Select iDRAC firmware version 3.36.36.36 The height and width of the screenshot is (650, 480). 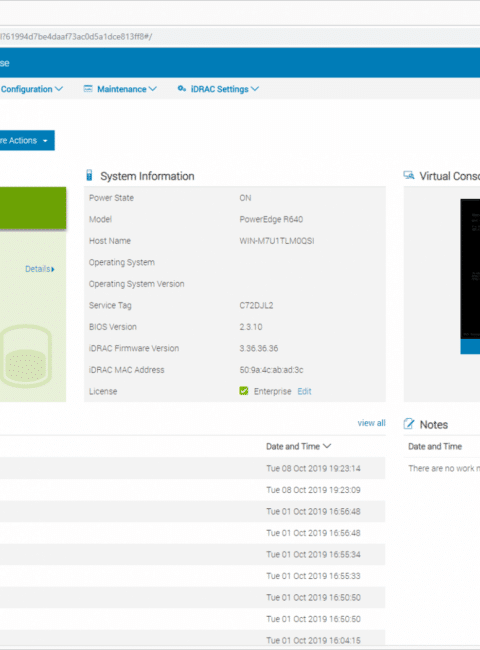259,349
